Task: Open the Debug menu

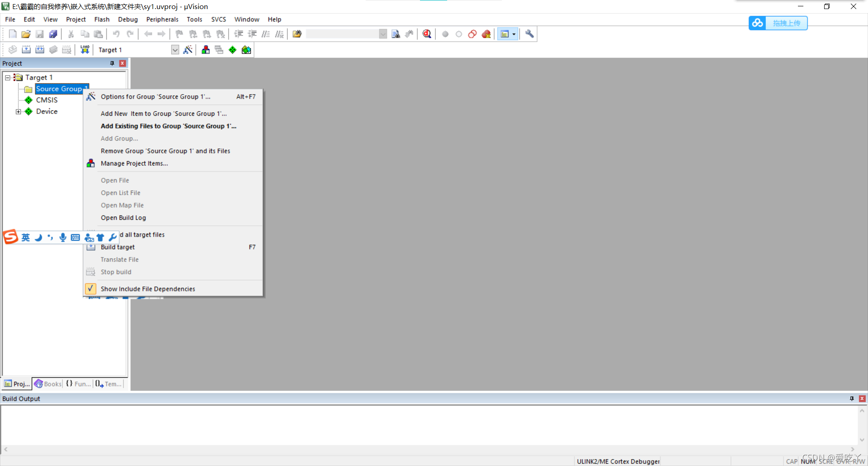Action: click(128, 19)
